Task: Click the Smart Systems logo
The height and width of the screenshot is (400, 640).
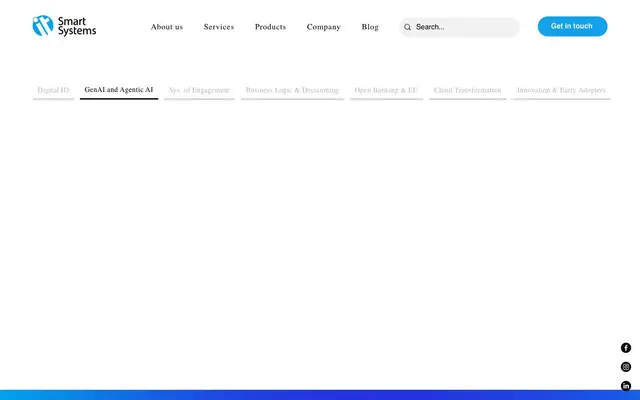Action: click(64, 26)
